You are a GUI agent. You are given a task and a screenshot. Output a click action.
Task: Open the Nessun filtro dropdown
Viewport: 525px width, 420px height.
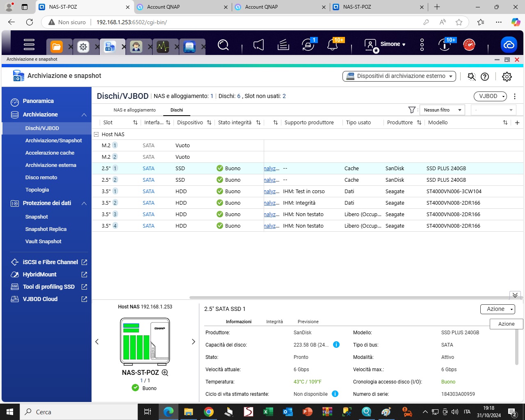click(x=442, y=110)
